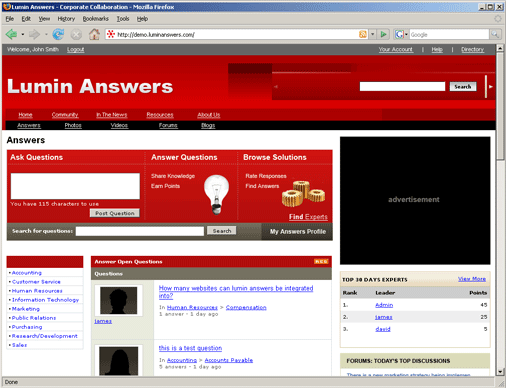The width and height of the screenshot is (506, 388).
Task: Click the RSS badge on Answer Open Questions
Action: coord(321,262)
